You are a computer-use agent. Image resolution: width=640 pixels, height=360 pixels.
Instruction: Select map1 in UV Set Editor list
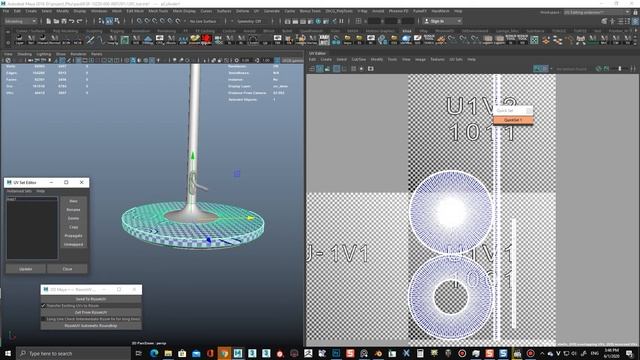(32, 199)
